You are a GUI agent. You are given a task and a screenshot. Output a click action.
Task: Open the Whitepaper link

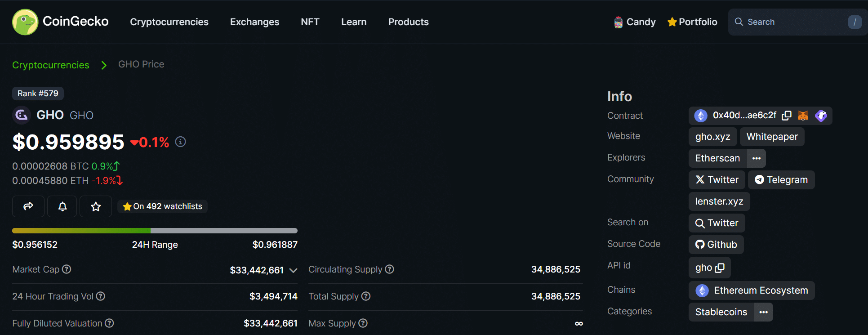(x=772, y=137)
